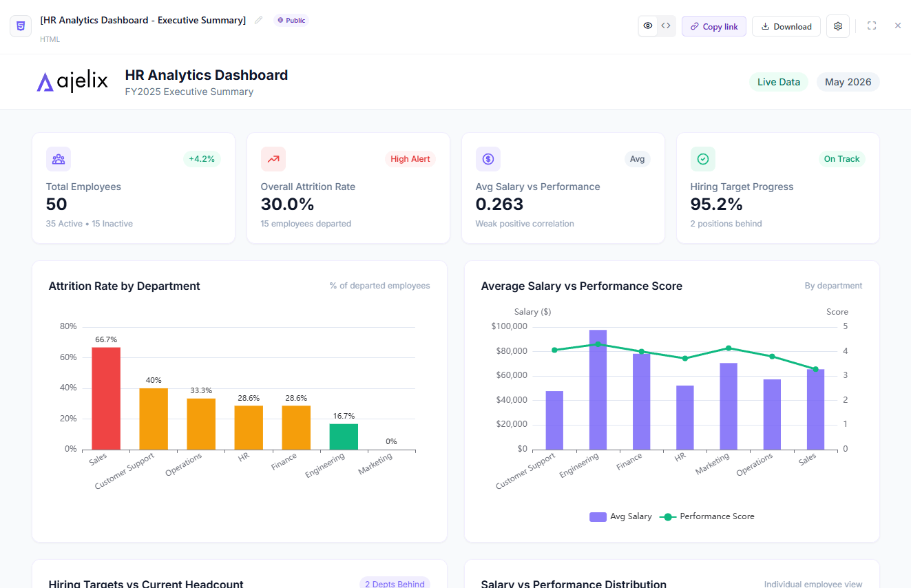911x588 pixels.
Task: Click '35 Active • 15 Inactive' text
Action: (x=90, y=224)
